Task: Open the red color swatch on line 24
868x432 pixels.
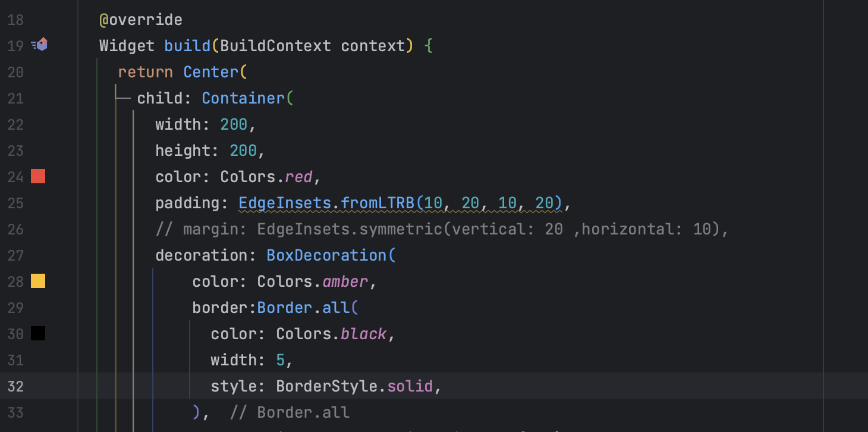Action: tap(38, 176)
